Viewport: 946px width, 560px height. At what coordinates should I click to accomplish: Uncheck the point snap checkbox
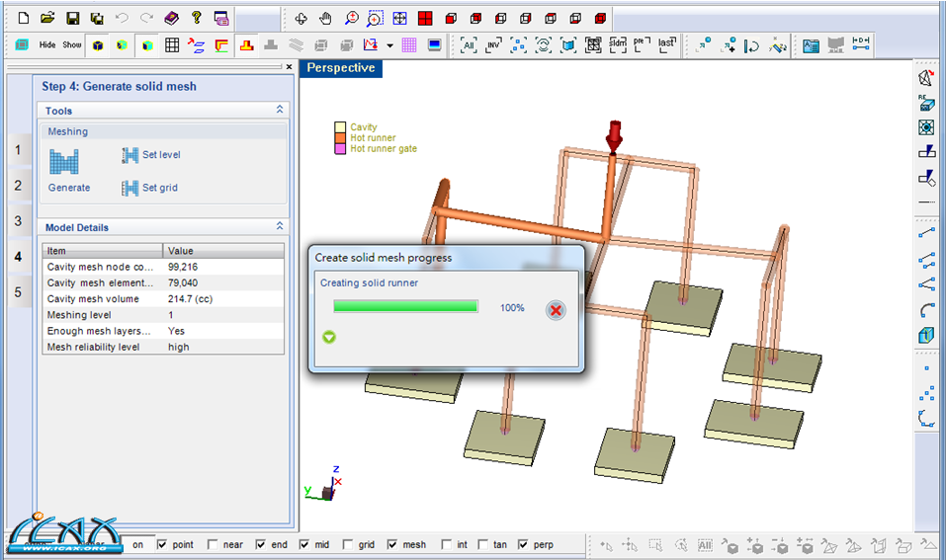point(162,544)
